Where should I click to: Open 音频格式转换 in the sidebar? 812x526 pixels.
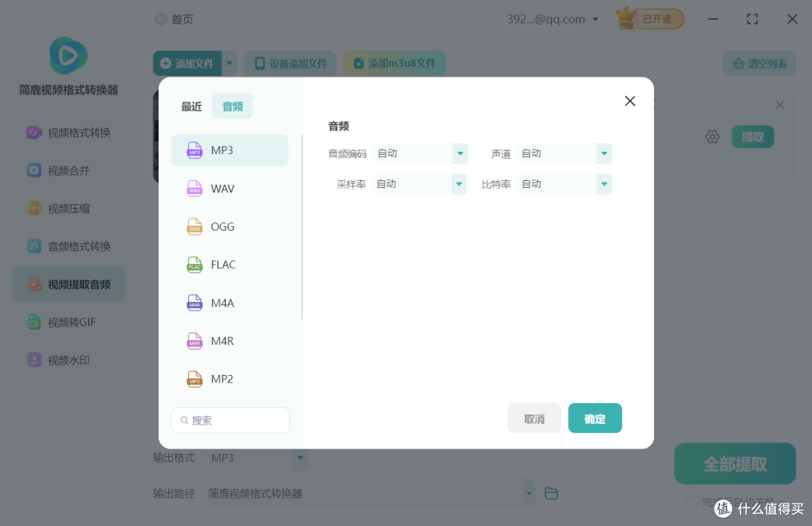(69, 246)
